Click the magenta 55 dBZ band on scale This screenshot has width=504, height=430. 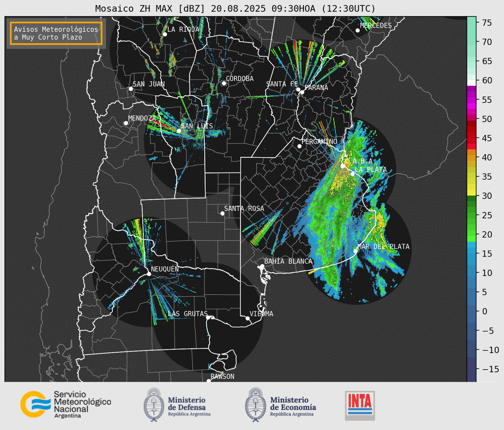click(471, 100)
